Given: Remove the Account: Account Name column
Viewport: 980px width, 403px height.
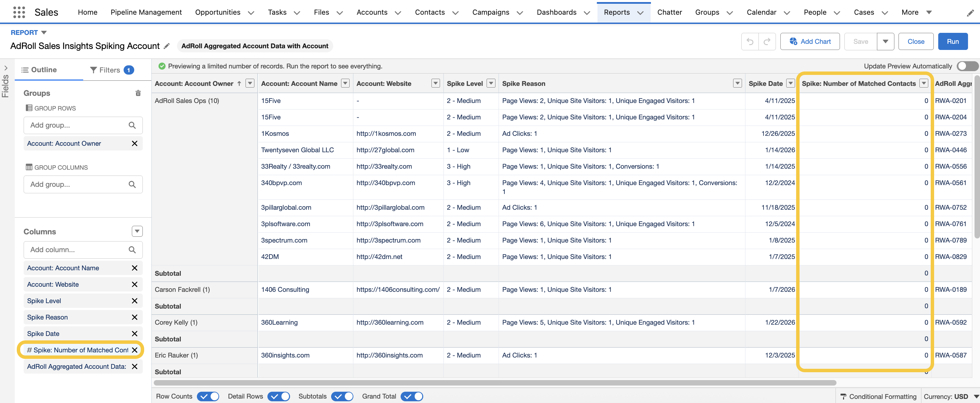Looking at the screenshot, I should click(x=134, y=268).
